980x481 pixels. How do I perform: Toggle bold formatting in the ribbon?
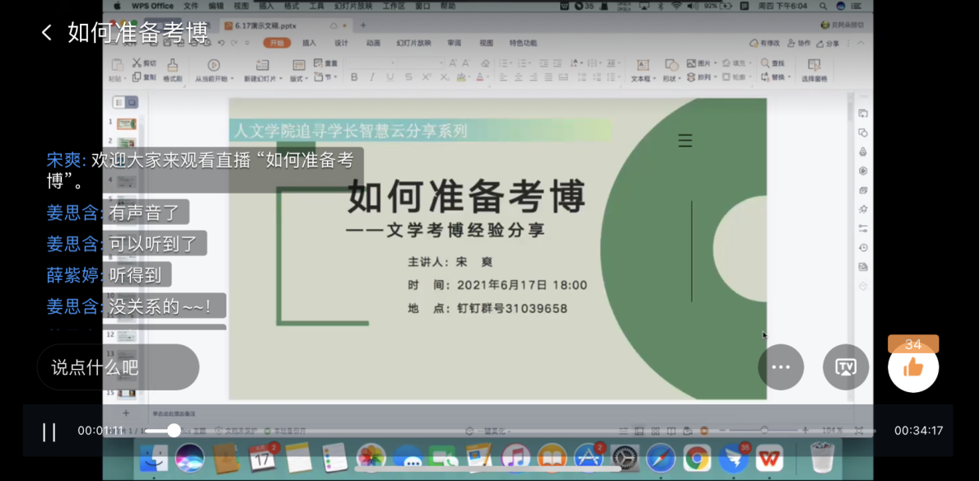[354, 77]
